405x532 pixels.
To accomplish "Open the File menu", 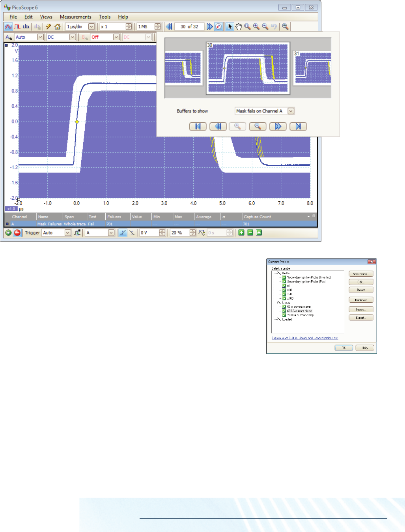I will [x=13, y=17].
